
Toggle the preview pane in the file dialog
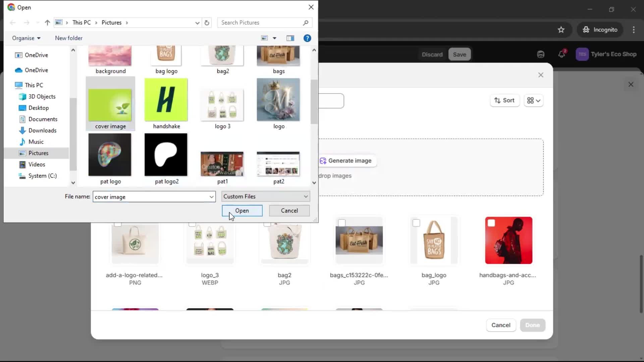tap(290, 38)
